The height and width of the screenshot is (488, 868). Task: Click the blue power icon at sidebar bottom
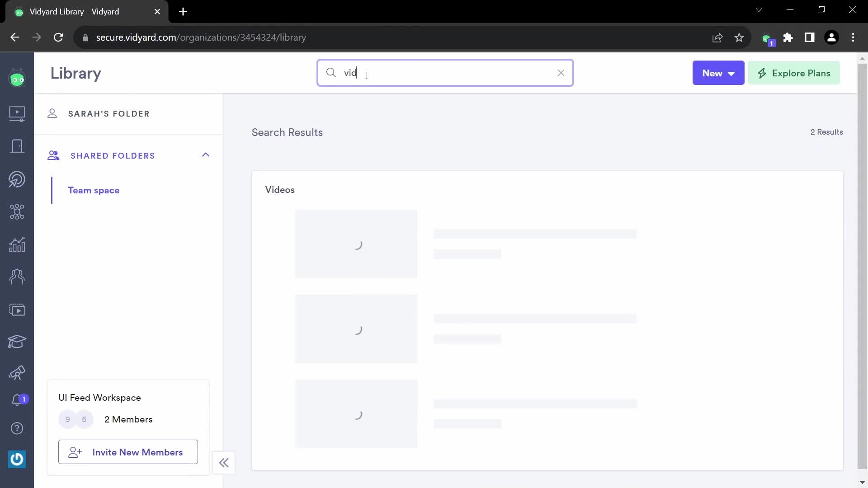point(17,460)
